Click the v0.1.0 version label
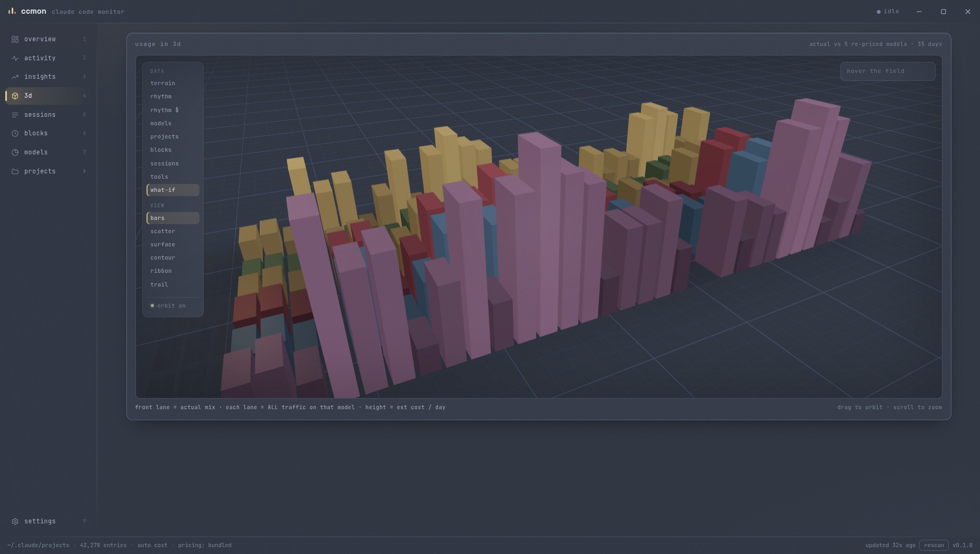980x554 pixels. (x=962, y=545)
